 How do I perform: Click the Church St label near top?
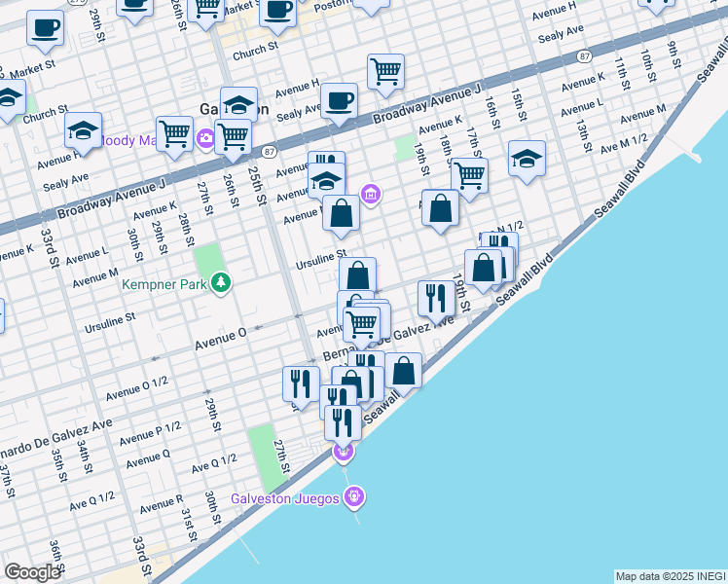click(256, 51)
